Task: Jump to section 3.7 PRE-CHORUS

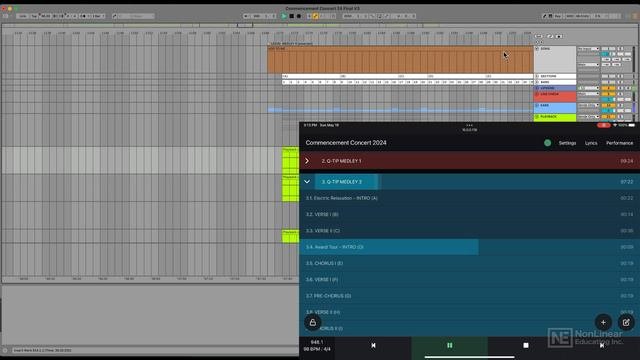Action: coord(469,296)
